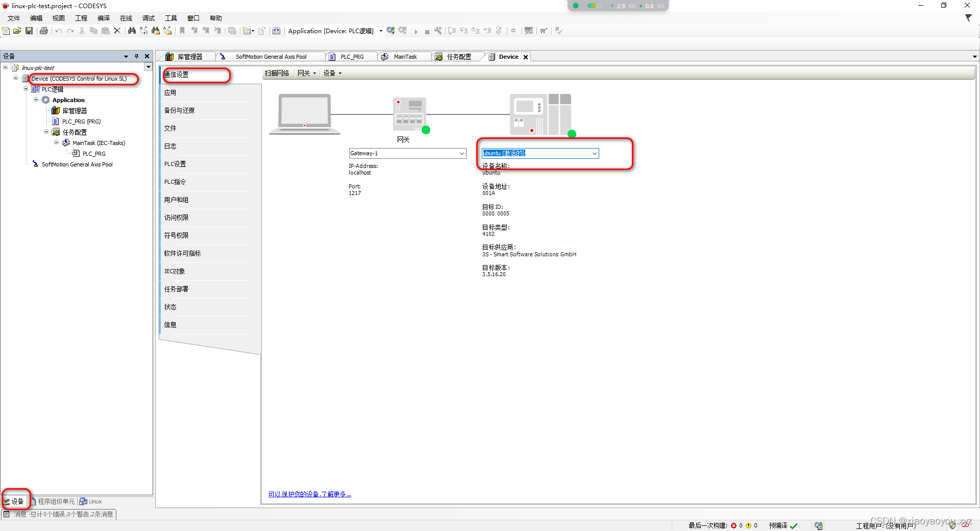This screenshot has width=980, height=531.
Task: Click the Login gear icon in the toolbar
Action: (x=390, y=31)
